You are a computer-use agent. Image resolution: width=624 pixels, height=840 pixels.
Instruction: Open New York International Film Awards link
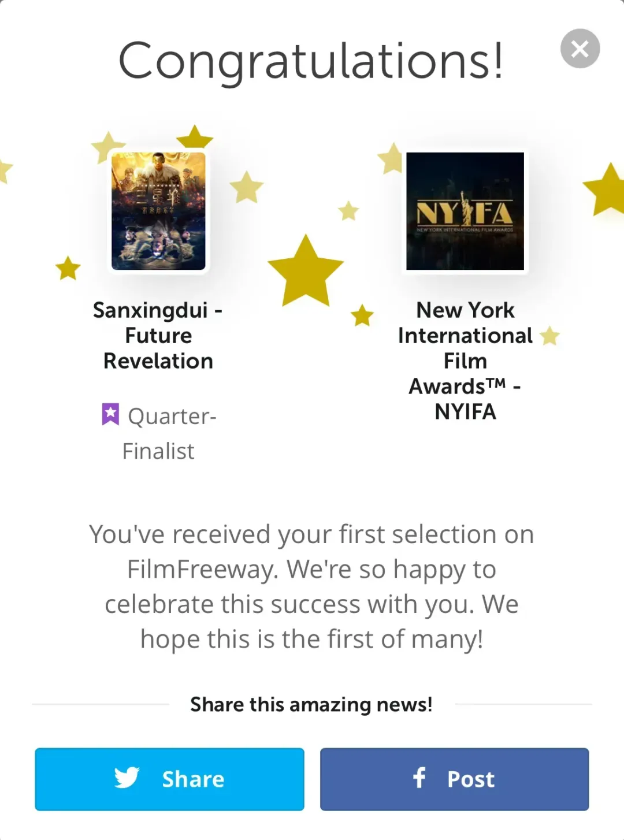[x=465, y=360]
